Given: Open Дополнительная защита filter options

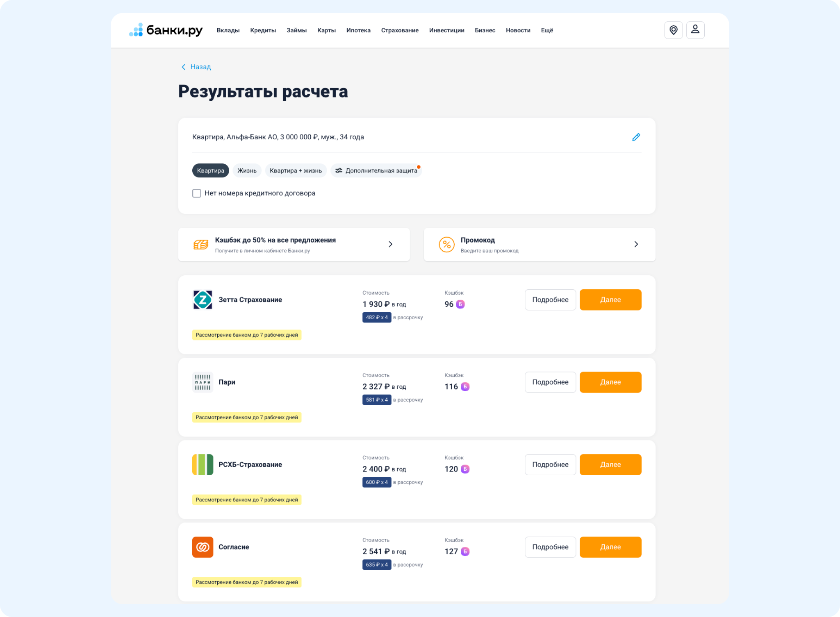Looking at the screenshot, I should point(376,170).
